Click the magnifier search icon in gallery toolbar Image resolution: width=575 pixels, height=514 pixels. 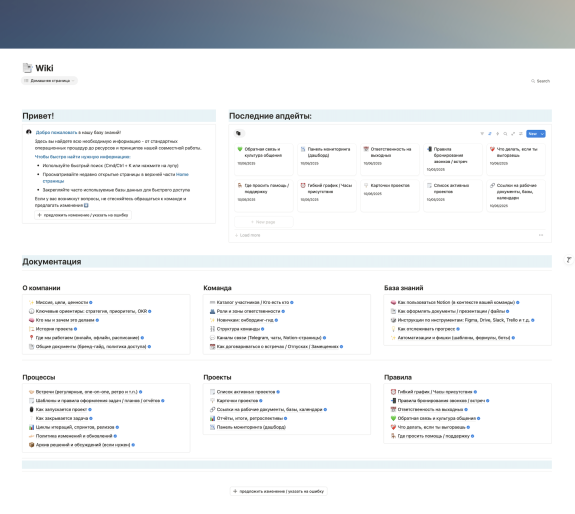point(505,134)
